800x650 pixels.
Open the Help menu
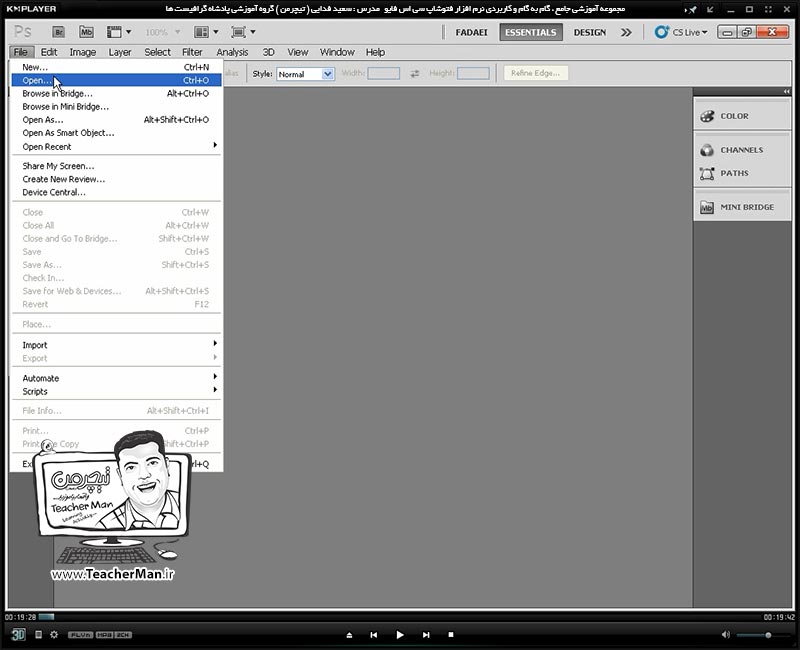pyautogui.click(x=375, y=52)
